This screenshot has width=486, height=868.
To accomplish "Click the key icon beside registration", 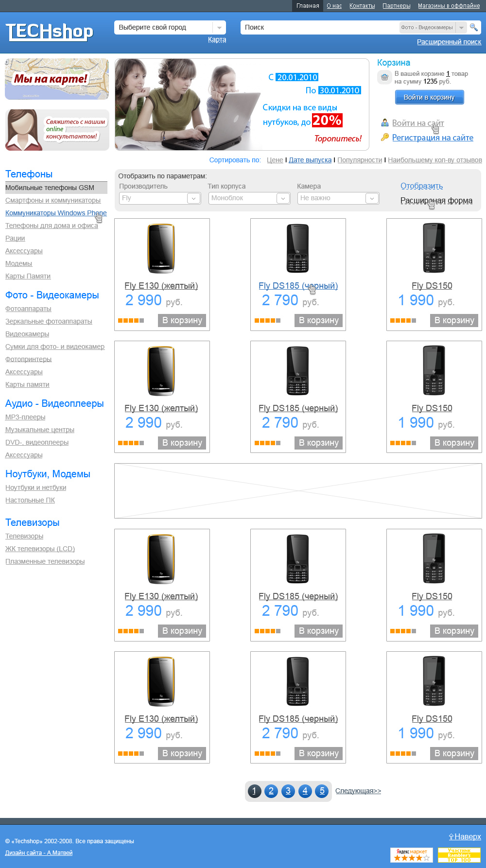I will [384, 138].
